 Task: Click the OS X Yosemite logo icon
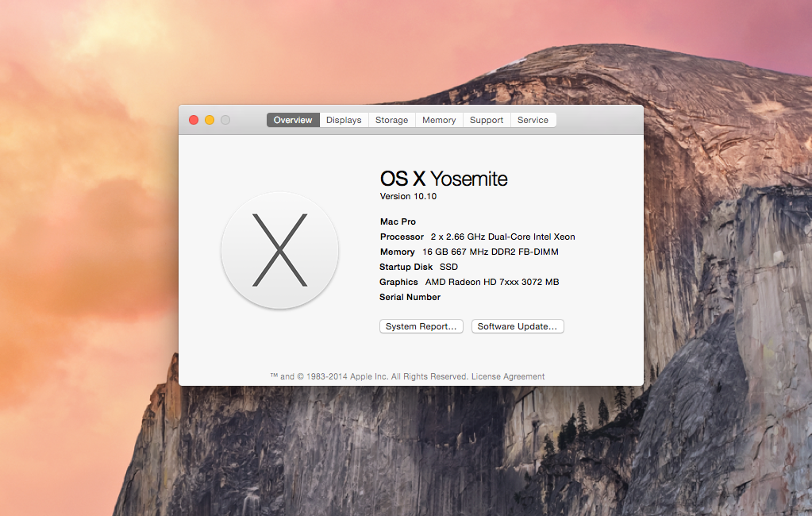coord(279,250)
